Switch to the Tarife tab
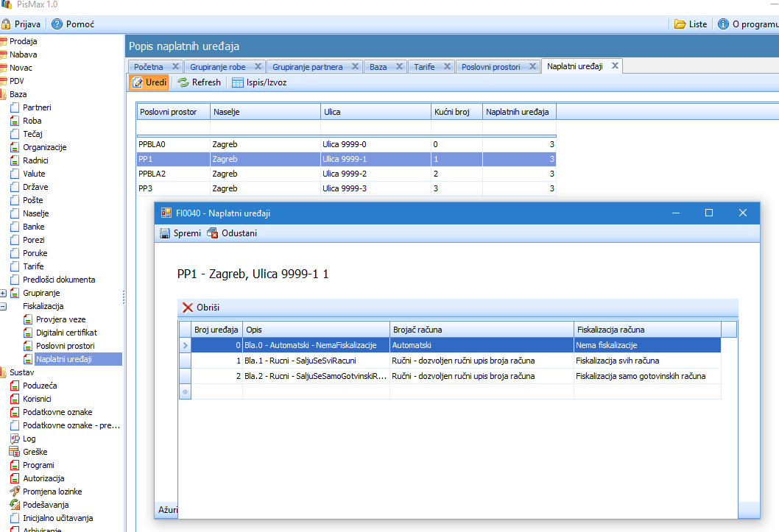Viewport: 779px width, 532px height. (424, 67)
